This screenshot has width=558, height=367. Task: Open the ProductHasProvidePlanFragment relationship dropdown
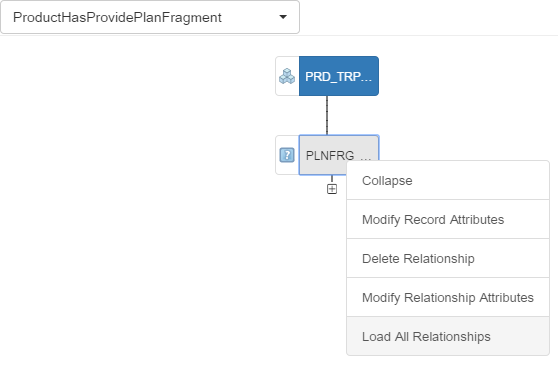(150, 17)
